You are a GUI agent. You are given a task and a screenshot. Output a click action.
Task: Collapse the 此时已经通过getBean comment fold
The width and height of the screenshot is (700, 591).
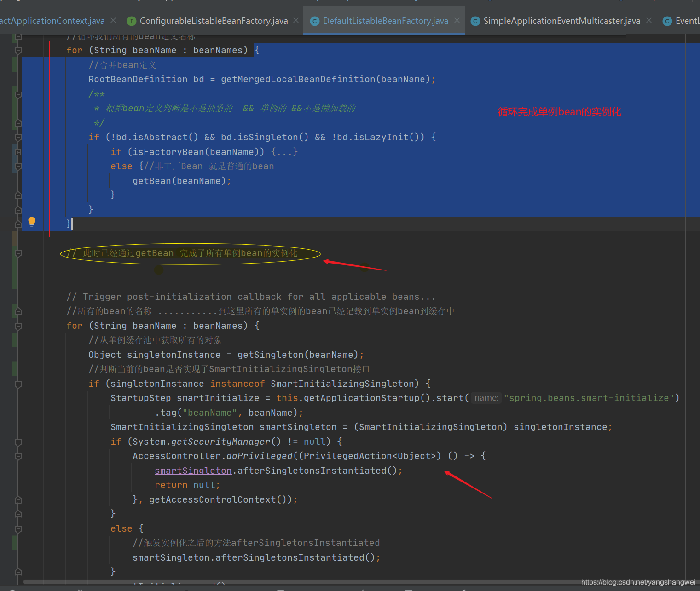point(18,253)
